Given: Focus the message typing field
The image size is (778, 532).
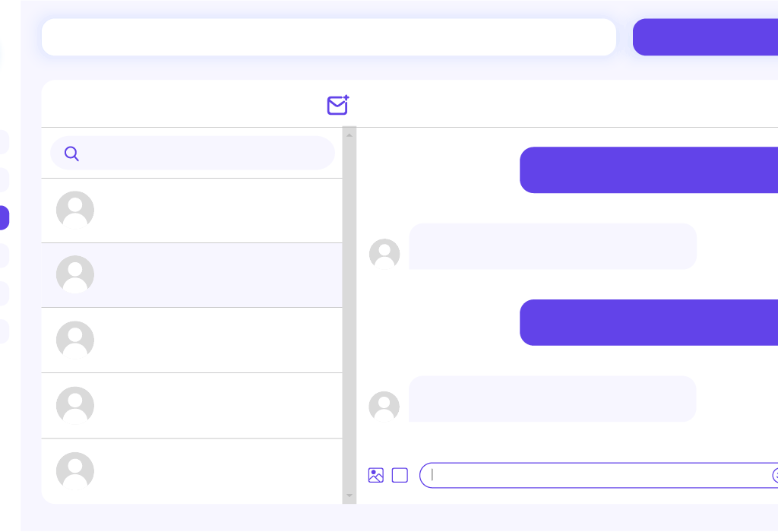Looking at the screenshot, I should (x=593, y=476).
